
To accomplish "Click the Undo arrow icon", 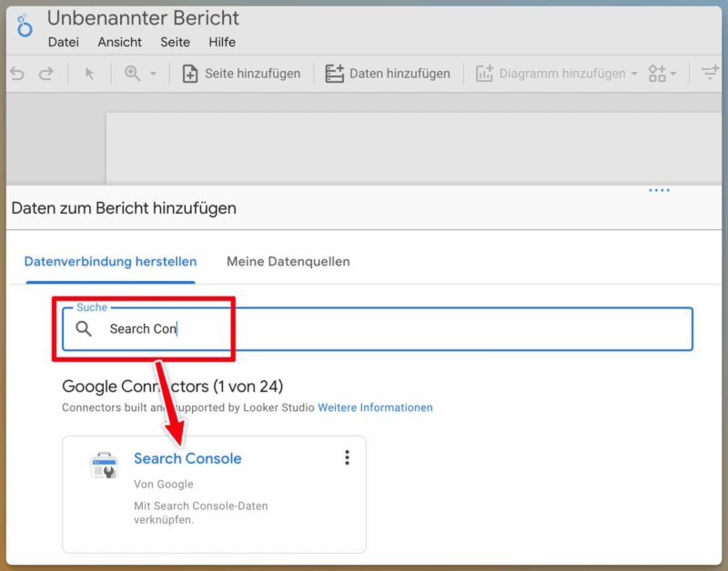I will click(x=15, y=74).
